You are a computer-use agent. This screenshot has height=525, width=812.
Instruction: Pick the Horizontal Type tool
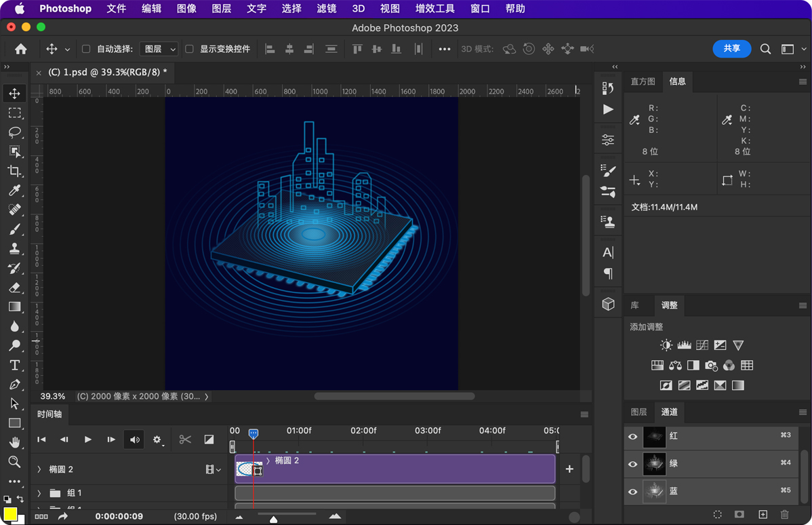[14, 365]
